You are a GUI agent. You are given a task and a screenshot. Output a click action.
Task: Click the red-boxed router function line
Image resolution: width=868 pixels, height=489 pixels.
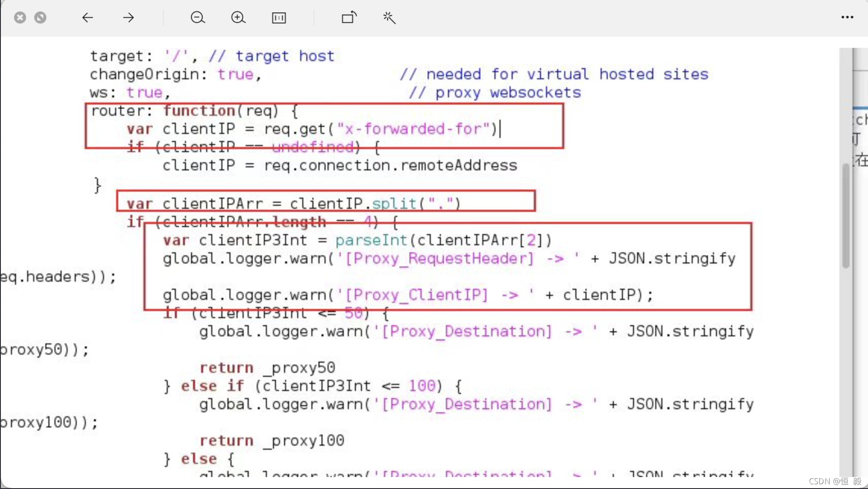coord(194,111)
